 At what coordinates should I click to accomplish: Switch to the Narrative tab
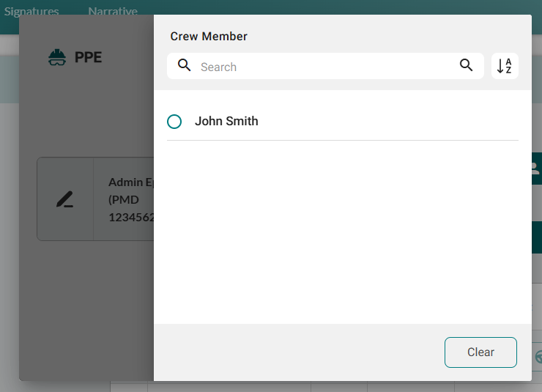(113, 11)
